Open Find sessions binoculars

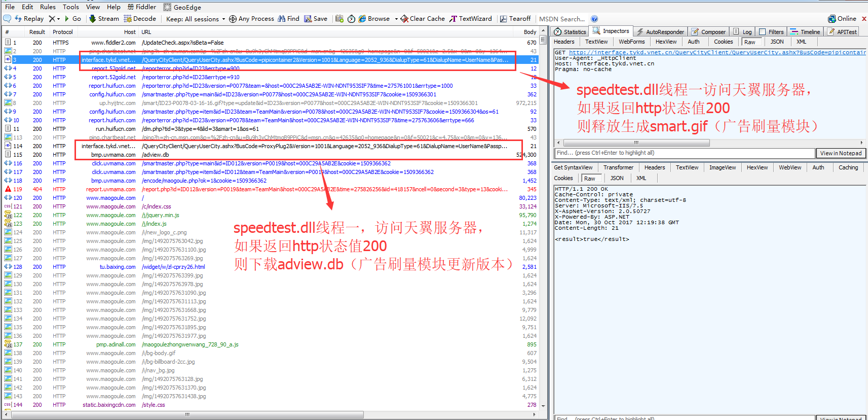coord(288,19)
